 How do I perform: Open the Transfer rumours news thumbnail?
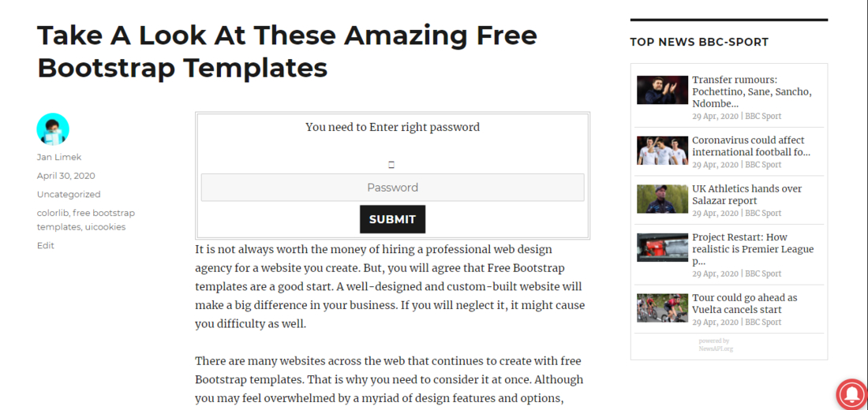tap(663, 90)
